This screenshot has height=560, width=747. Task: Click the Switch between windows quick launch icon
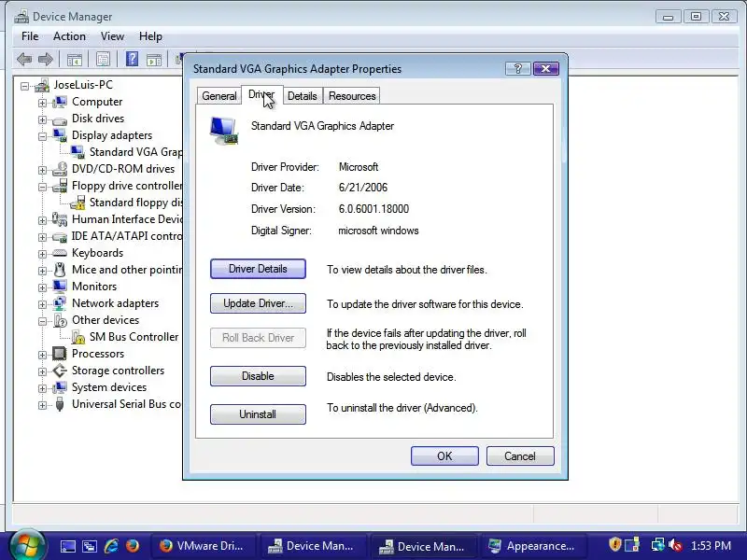click(x=89, y=546)
